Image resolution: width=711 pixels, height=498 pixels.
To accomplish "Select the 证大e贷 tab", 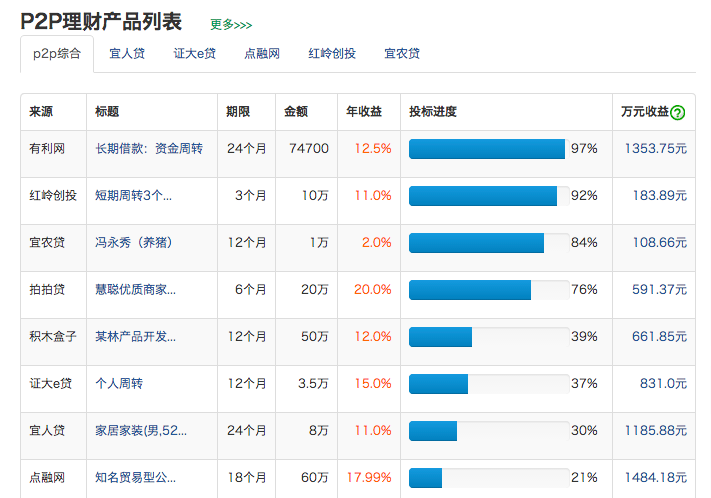I will (194, 54).
